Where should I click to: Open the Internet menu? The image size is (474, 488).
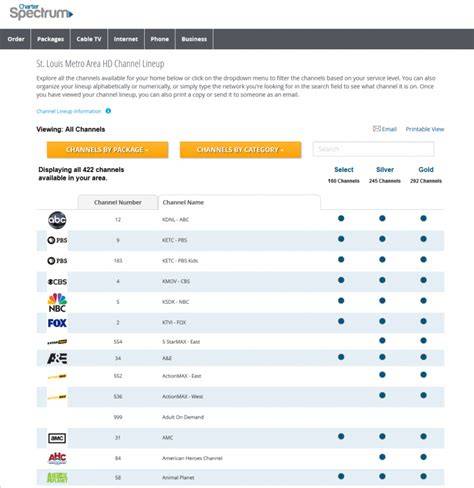coord(126,39)
